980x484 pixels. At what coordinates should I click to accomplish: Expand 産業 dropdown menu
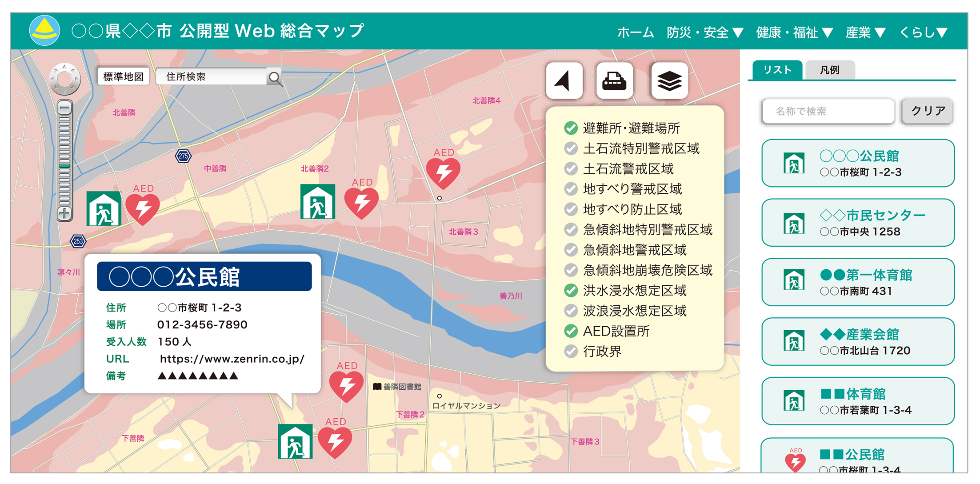click(x=866, y=32)
